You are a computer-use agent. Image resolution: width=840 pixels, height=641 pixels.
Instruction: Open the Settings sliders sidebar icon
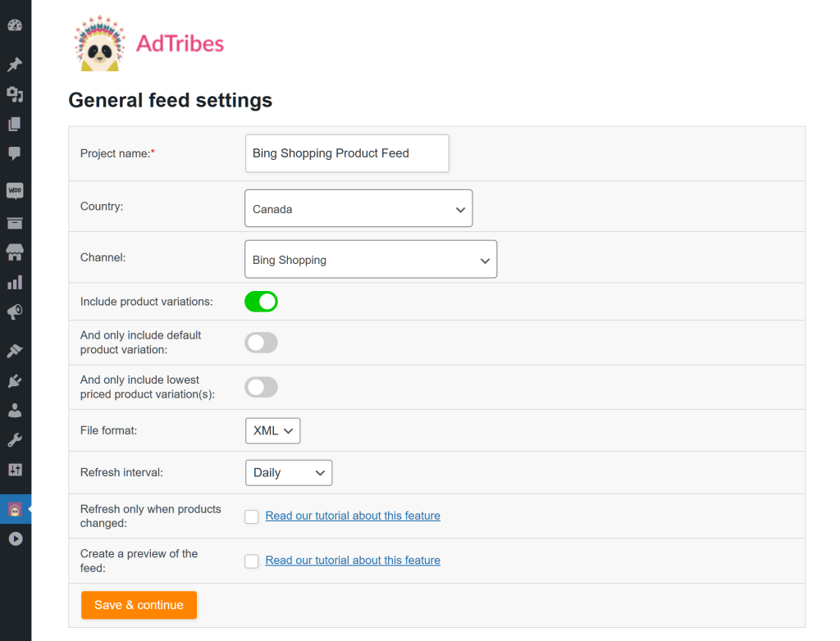click(15, 470)
